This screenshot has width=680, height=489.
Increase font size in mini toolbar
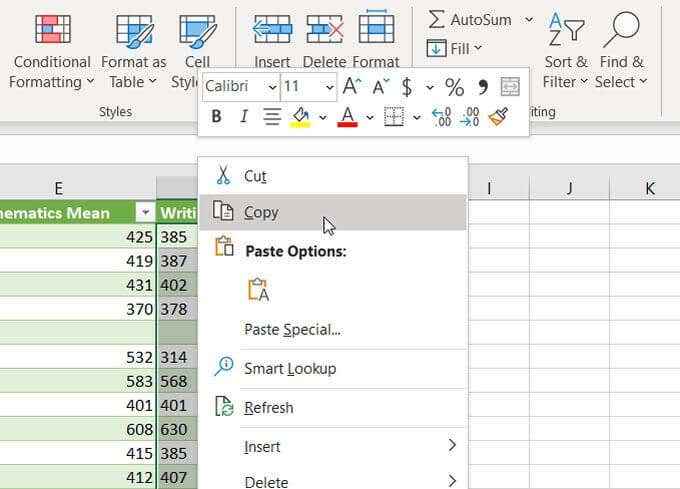(x=352, y=86)
